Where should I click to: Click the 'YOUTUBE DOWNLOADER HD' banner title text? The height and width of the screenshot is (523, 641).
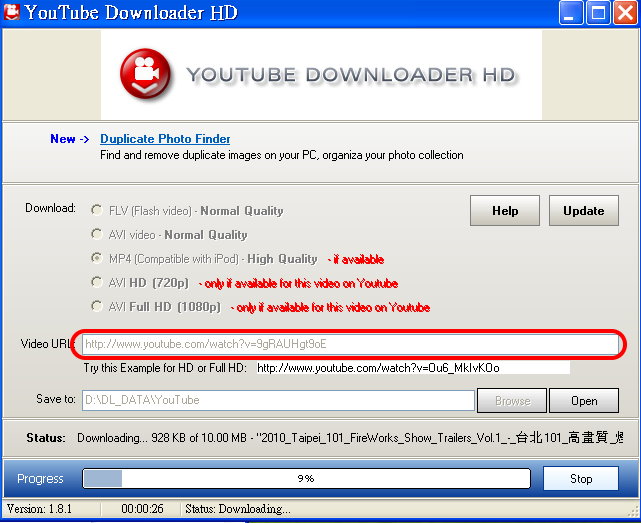(x=351, y=75)
